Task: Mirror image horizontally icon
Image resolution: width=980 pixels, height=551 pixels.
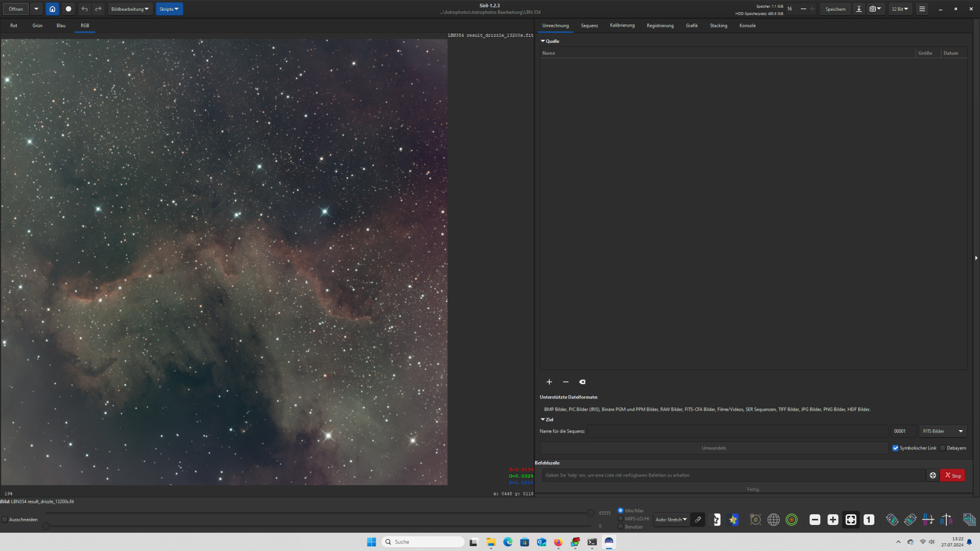Action: tap(928, 519)
